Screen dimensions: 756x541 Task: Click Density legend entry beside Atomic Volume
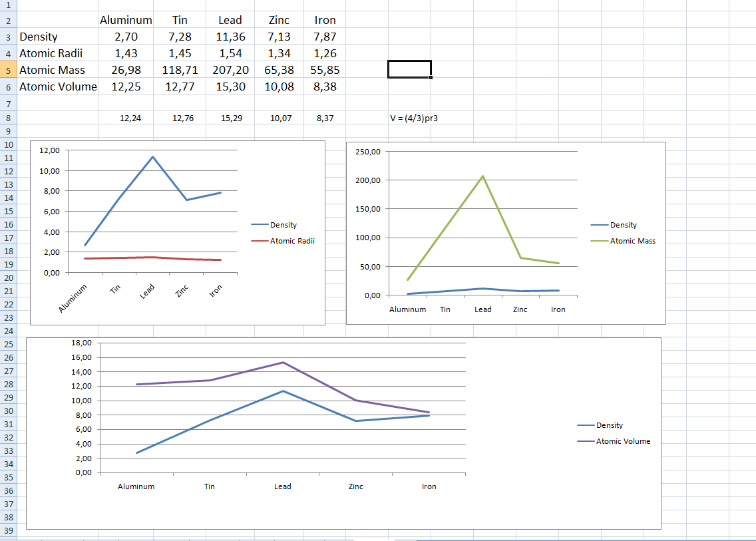[609, 425]
